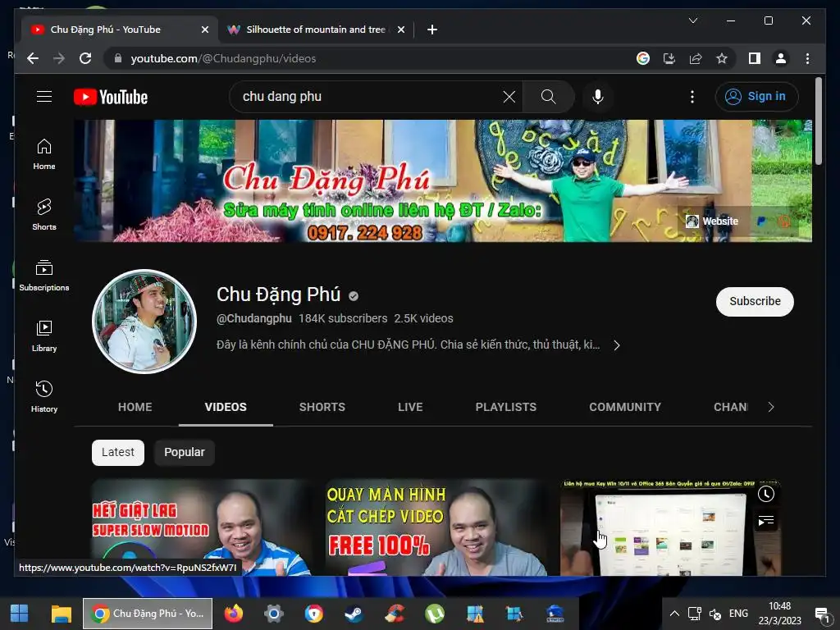
Task: Click the @Chudangphu handle
Action: click(254, 318)
